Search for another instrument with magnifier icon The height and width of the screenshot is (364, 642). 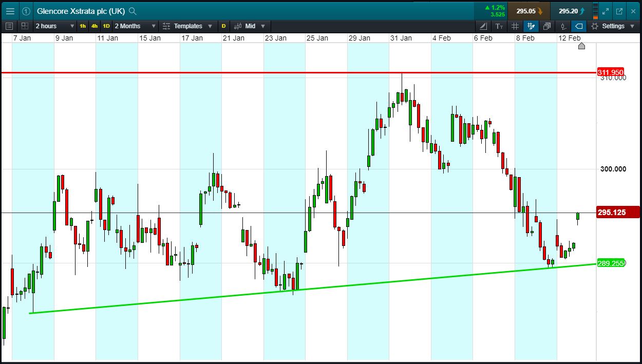coord(133,11)
